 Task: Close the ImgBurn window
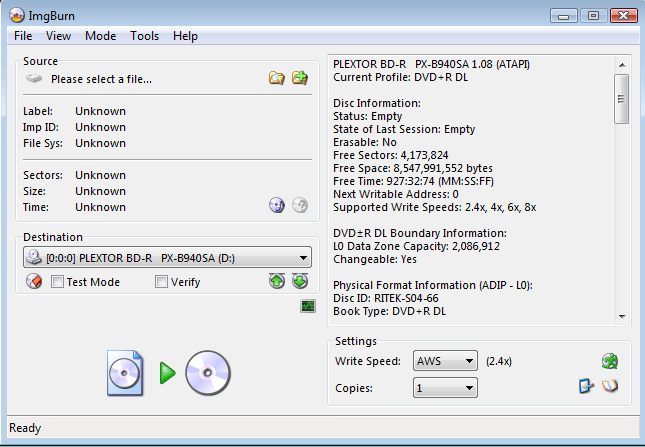(624, 16)
